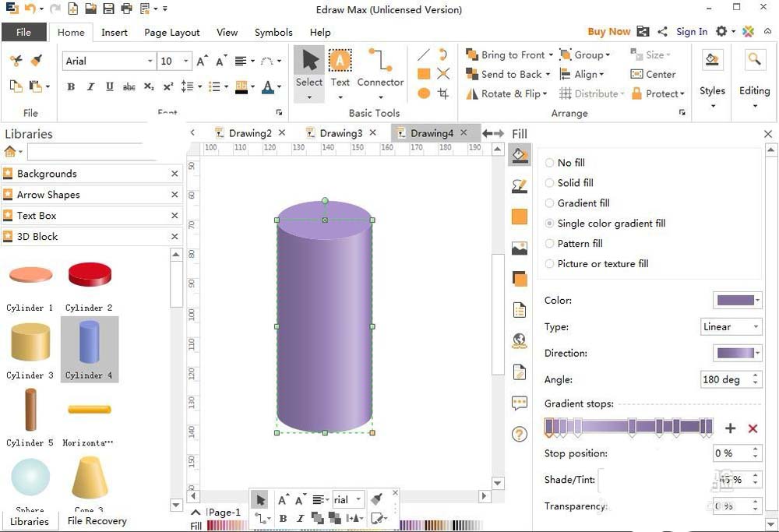The width and height of the screenshot is (779, 532).
Task: Open the Fill bucket panel icon
Action: coord(520,155)
